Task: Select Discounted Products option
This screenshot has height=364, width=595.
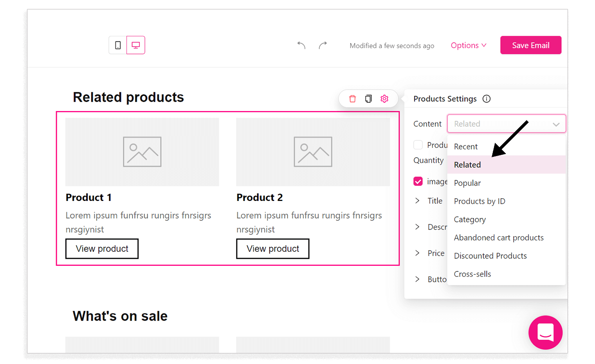Action: pos(507,256)
